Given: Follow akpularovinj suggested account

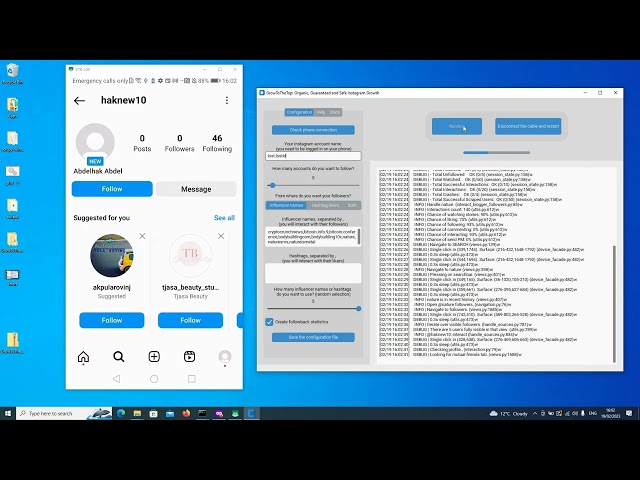Looking at the screenshot, I should [112, 320].
